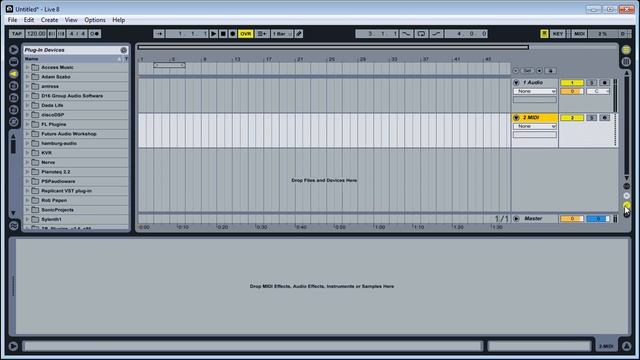The height and width of the screenshot is (360, 640).
Task: Arm the 1 Audio track
Action: point(604,83)
